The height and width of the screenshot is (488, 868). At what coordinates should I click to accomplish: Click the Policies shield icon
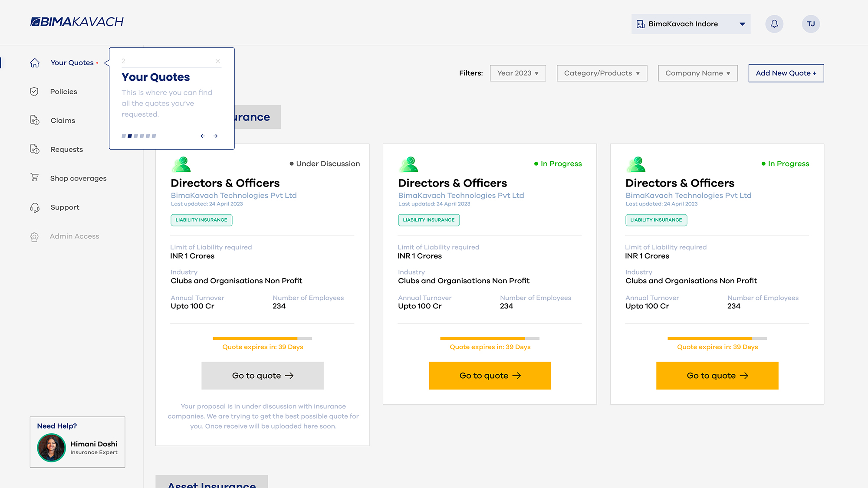click(34, 92)
